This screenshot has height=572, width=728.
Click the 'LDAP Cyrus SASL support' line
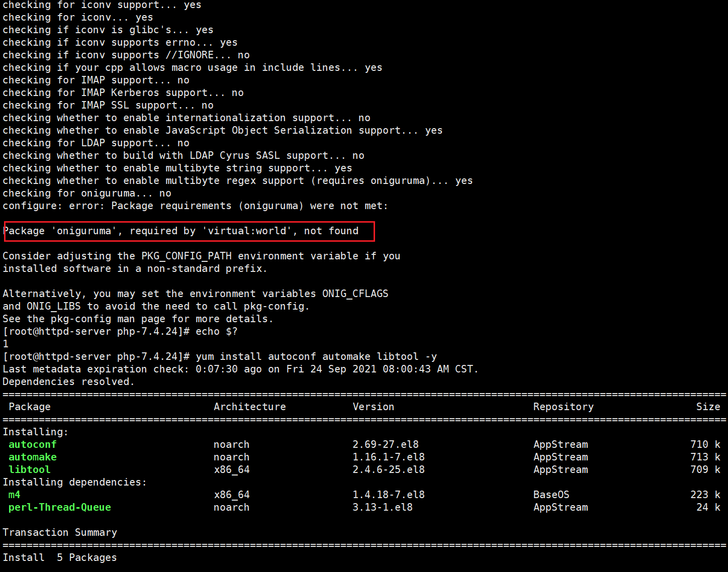pyautogui.click(x=184, y=156)
